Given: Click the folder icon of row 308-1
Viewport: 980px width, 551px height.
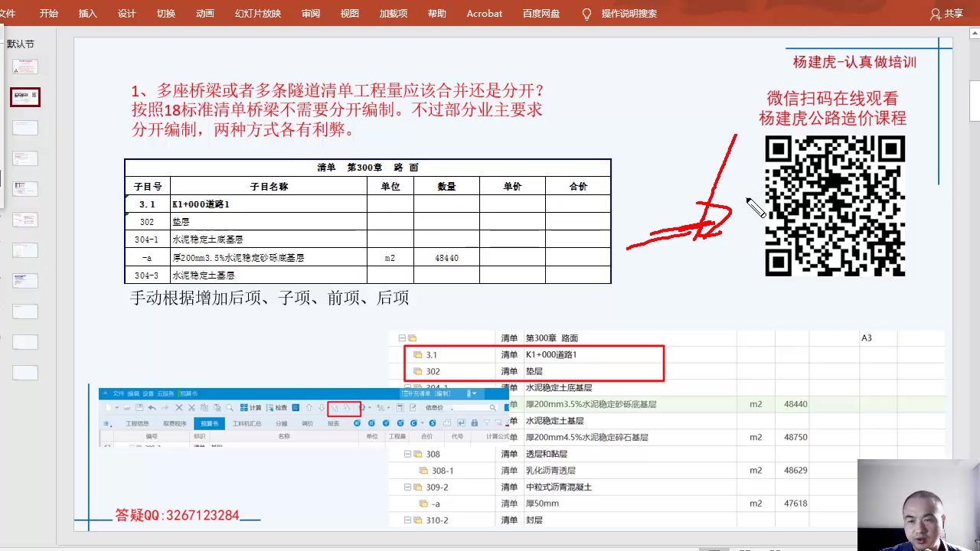Looking at the screenshot, I should [423, 471].
